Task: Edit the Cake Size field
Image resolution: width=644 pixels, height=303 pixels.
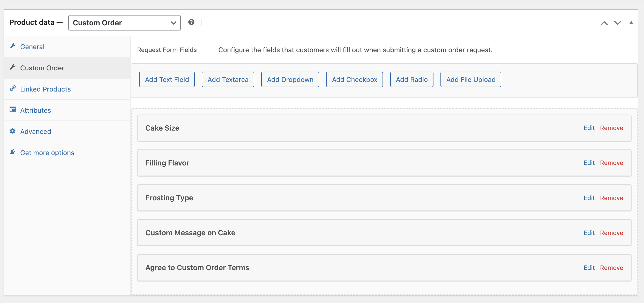Action: 589,128
